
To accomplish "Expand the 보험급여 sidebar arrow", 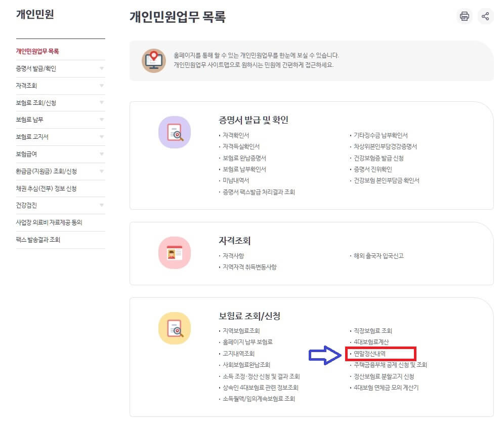I will [102, 154].
